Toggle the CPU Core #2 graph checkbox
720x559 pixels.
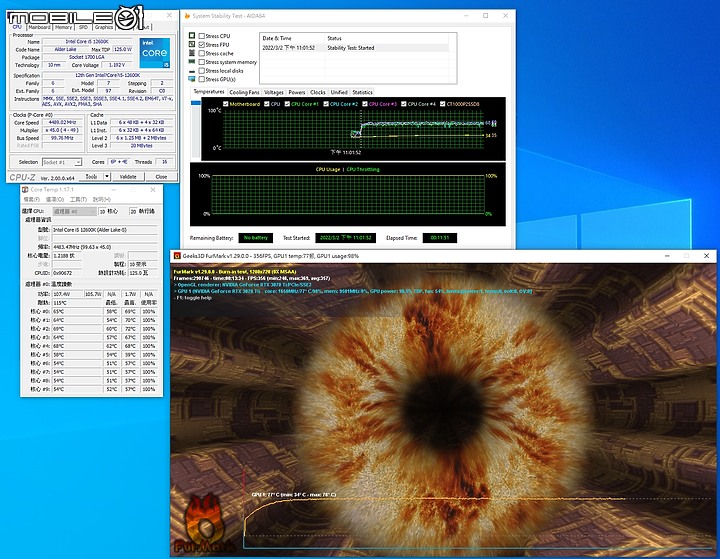click(x=326, y=104)
